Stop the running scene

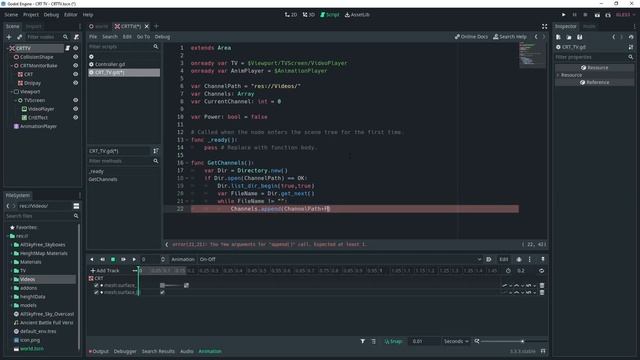pyautogui.click(x=586, y=15)
